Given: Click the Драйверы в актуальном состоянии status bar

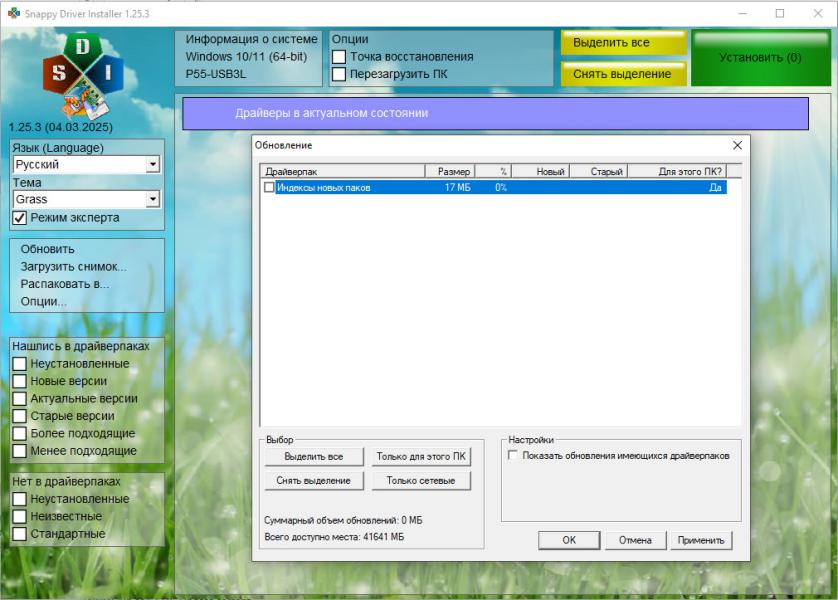Looking at the screenshot, I should [494, 113].
